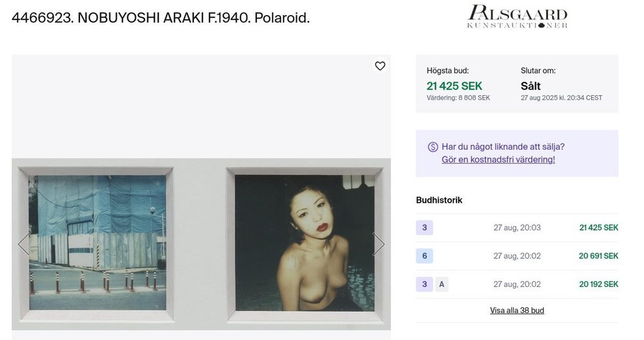Click the valuation coin icon

[432, 147]
